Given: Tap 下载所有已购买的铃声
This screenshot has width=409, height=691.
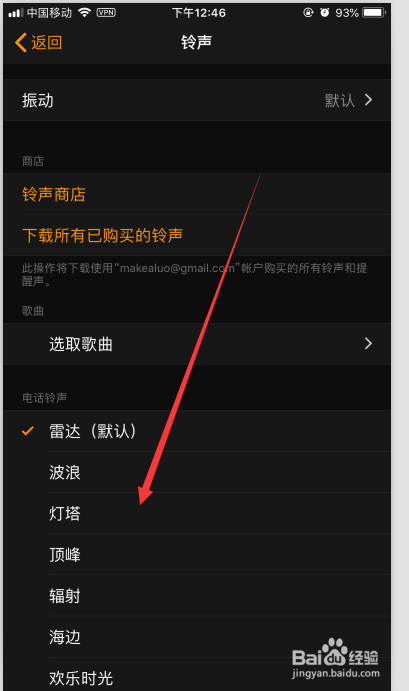Looking at the screenshot, I should pos(102,235).
